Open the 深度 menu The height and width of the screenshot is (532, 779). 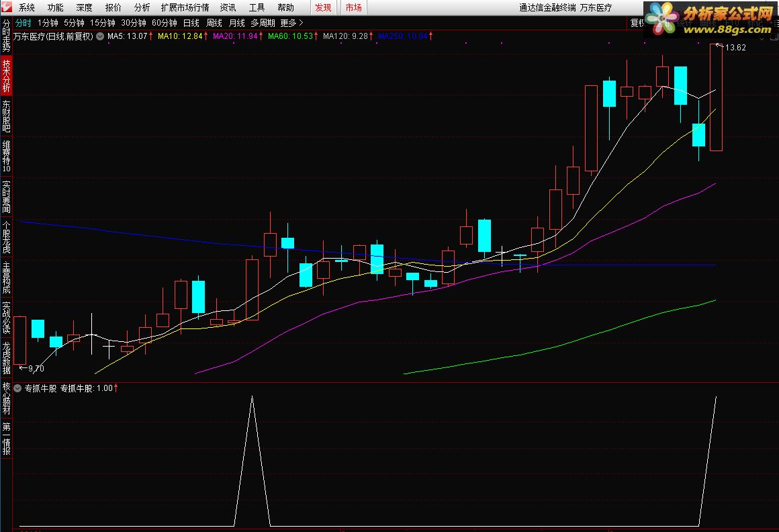(84, 7)
